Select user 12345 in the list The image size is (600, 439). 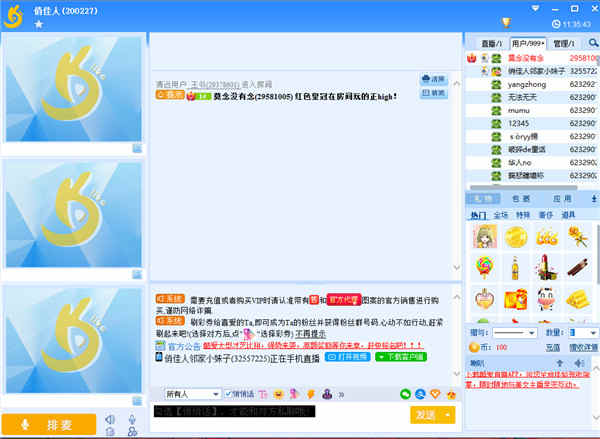click(x=532, y=123)
